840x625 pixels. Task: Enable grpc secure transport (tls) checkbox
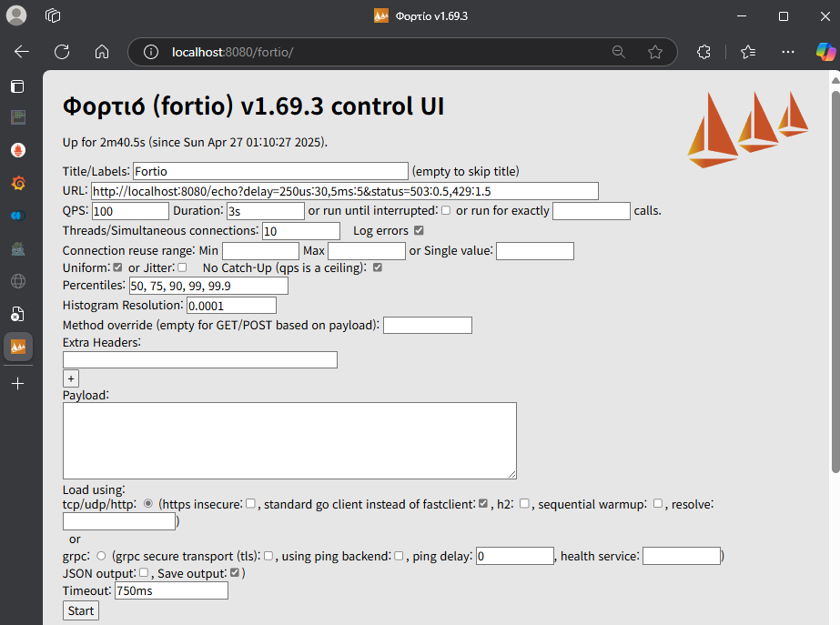tap(268, 556)
